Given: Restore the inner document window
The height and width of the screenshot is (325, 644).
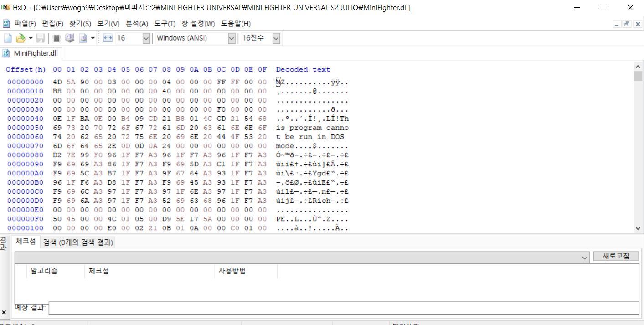Looking at the screenshot, I should click(x=627, y=24).
